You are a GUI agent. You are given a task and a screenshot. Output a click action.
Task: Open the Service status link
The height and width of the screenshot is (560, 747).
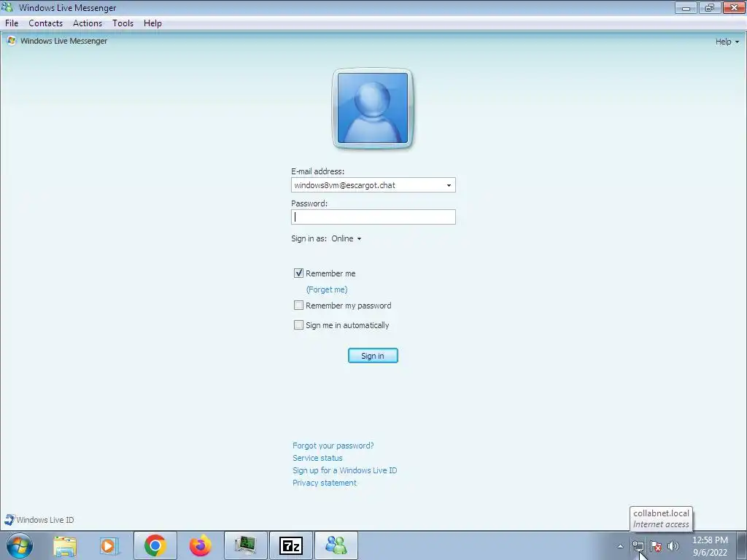[317, 458]
